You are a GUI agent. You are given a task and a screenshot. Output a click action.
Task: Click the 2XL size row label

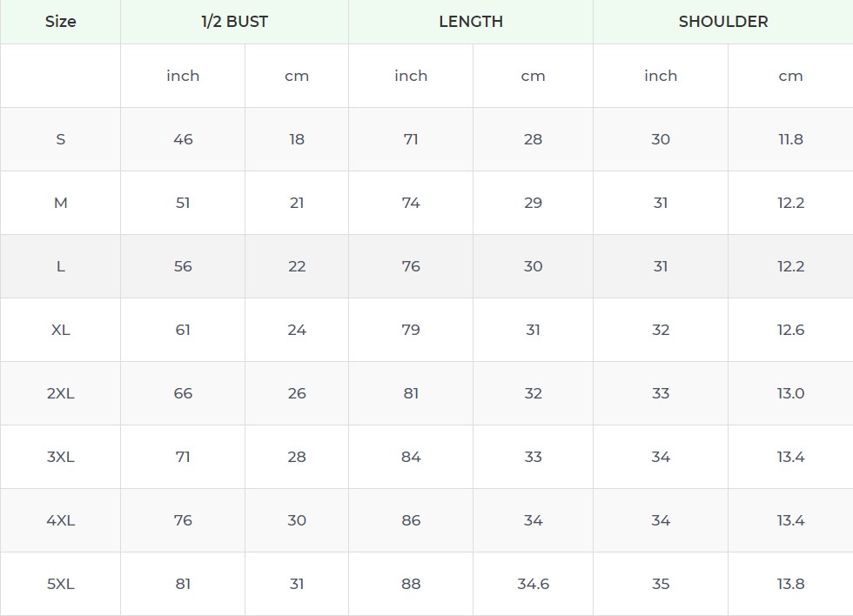[60, 393]
